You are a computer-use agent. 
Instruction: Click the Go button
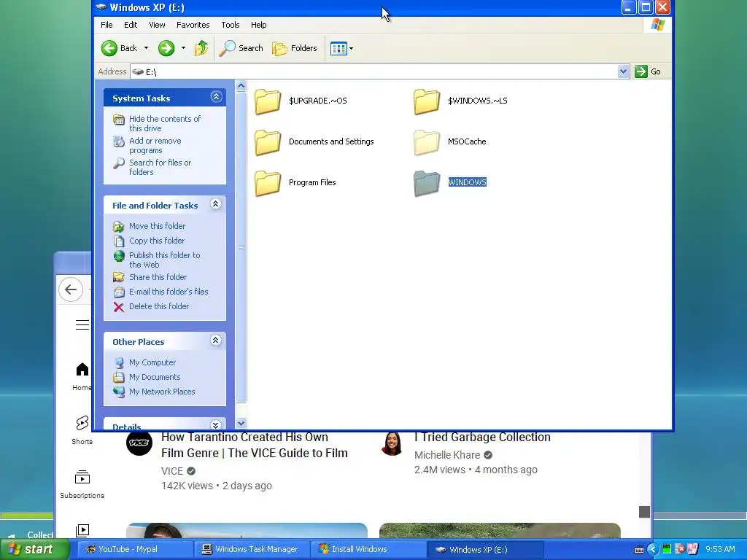tap(649, 71)
